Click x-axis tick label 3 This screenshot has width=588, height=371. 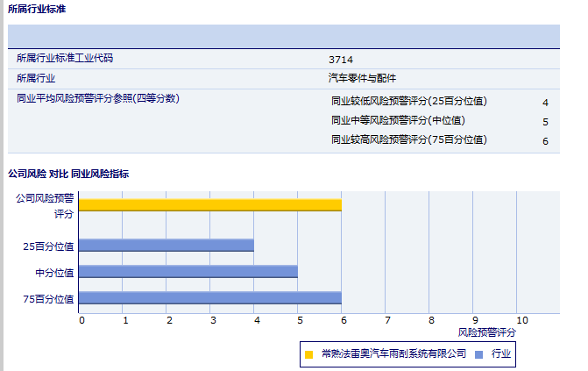click(213, 320)
